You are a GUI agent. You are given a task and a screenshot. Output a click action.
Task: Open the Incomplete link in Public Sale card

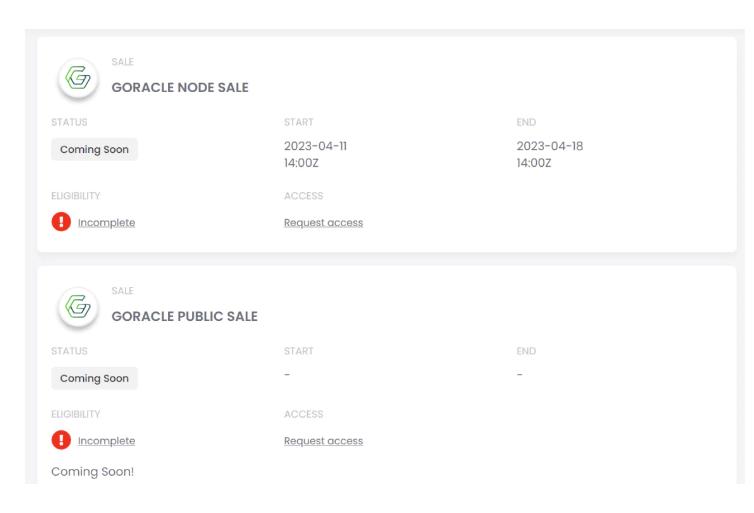pos(106,441)
